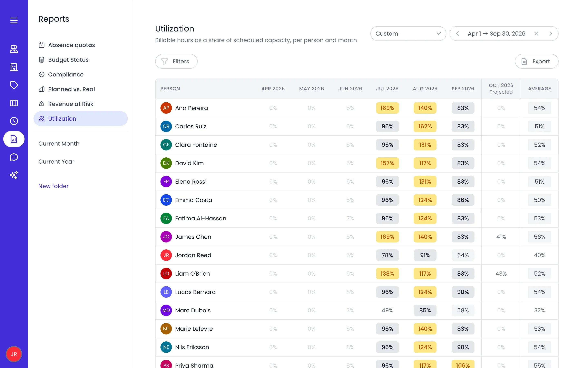Viewport: 588px width, 368px height.
Task: Click James Chen's 41% October projection
Action: click(x=501, y=237)
